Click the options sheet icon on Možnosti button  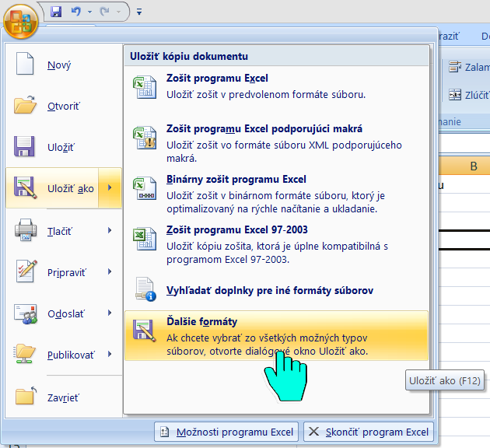[165, 432]
